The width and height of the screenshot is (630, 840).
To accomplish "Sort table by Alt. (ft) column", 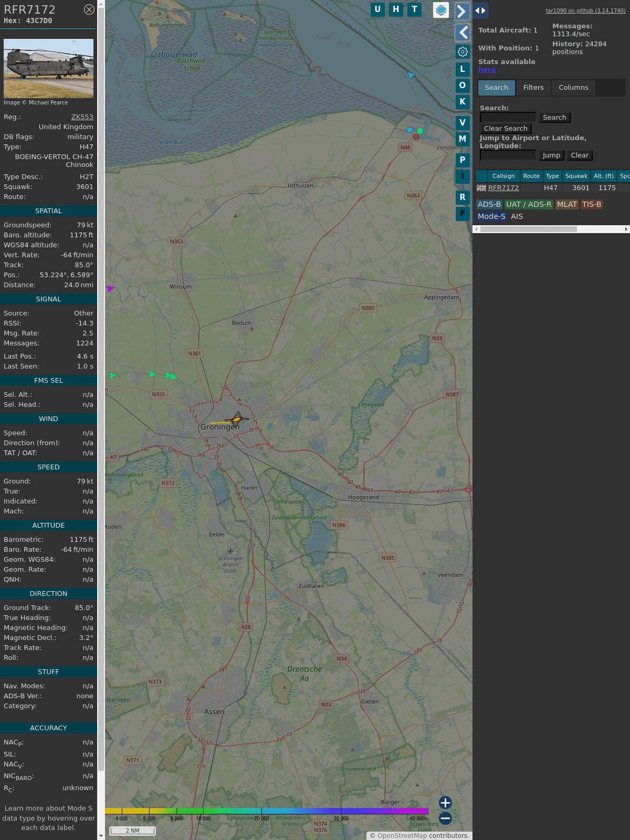I will 604,176.
